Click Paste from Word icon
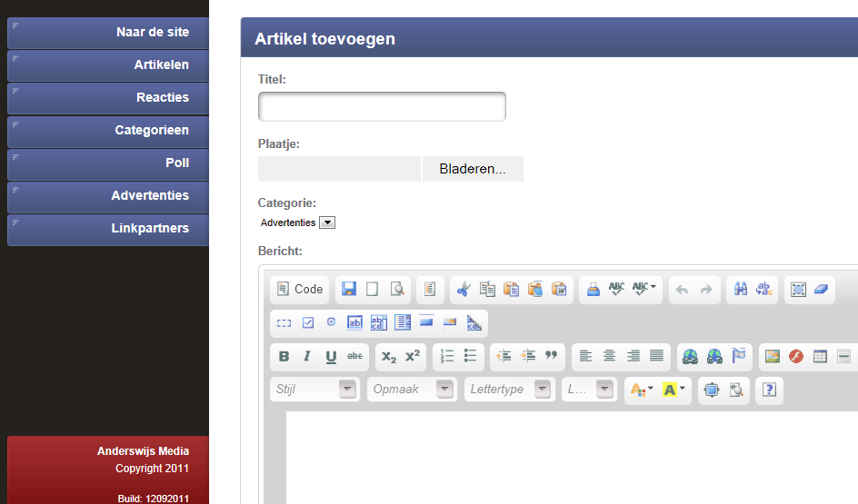 tap(559, 289)
